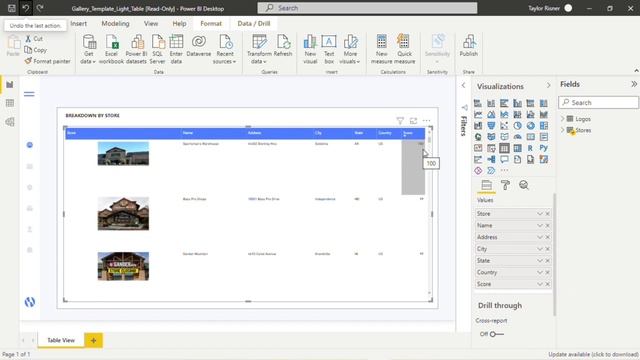Click the Copy button
This screenshot has height=360, width=640.
tap(36, 50)
